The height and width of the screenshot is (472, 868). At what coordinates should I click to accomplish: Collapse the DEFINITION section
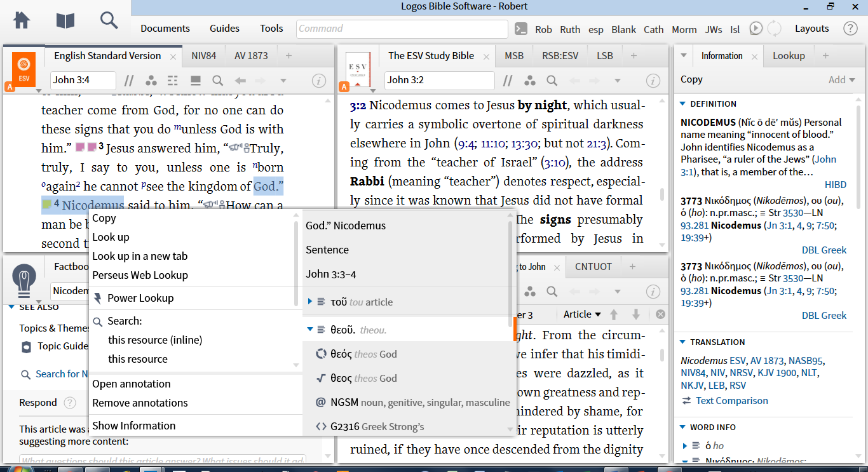[683, 104]
